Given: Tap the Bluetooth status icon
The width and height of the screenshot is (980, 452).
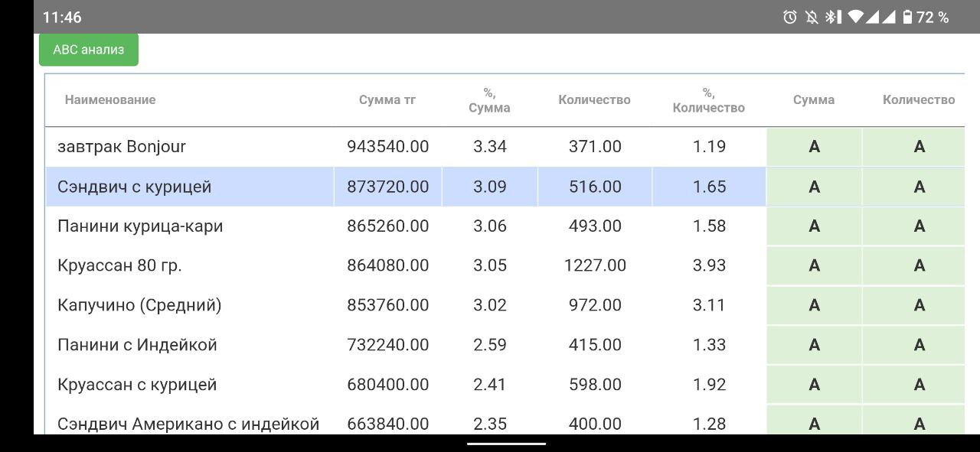Looking at the screenshot, I should 833,17.
